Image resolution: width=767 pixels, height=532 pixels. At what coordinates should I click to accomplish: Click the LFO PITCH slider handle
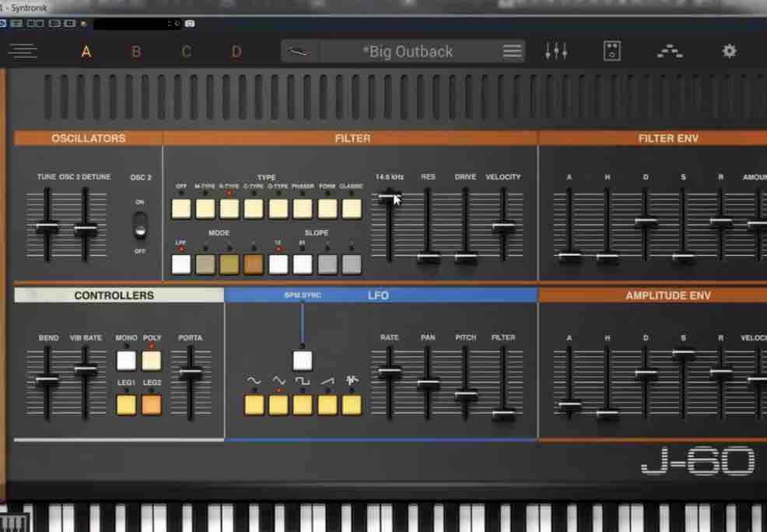pos(466,394)
